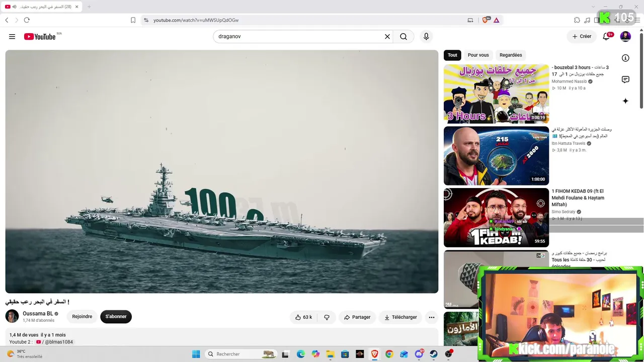This screenshot has width=644, height=362.
Task: Open Brave Rewards triangle icon
Action: pos(497,20)
